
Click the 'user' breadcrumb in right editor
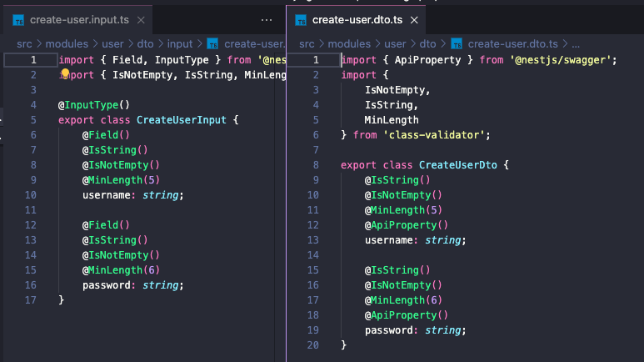(395, 44)
